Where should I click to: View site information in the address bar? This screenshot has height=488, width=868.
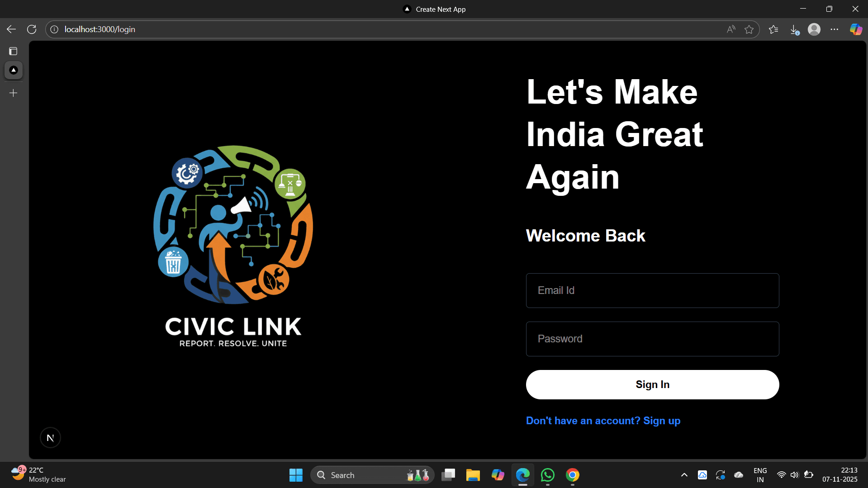click(54, 29)
